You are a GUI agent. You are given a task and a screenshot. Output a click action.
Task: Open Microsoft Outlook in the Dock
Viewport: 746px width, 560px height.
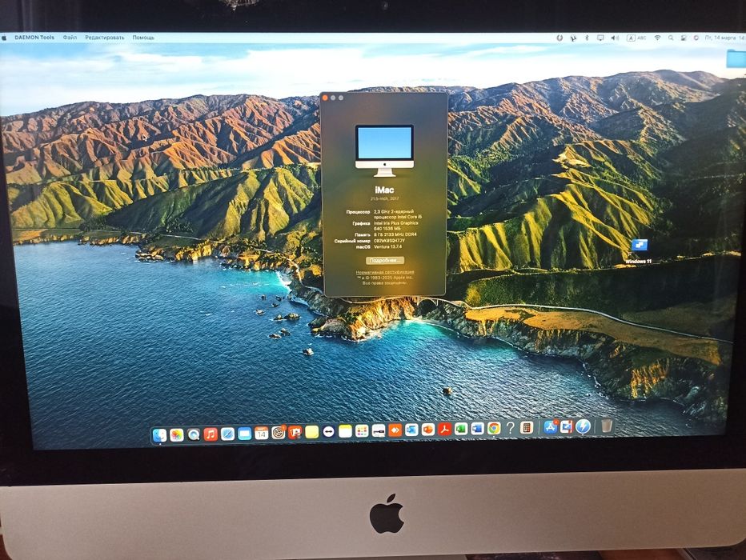[x=411, y=430]
